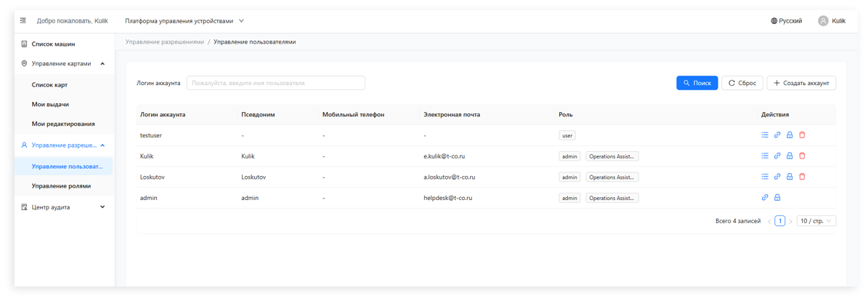Click Добро пожаловать, Kulik greeting
Image resolution: width=868 pixels, height=301 pixels.
[73, 20]
